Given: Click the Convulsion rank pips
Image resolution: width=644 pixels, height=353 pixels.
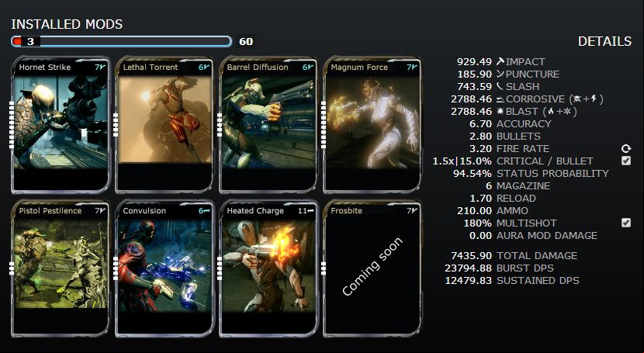Looking at the screenshot, I should 116,268.
